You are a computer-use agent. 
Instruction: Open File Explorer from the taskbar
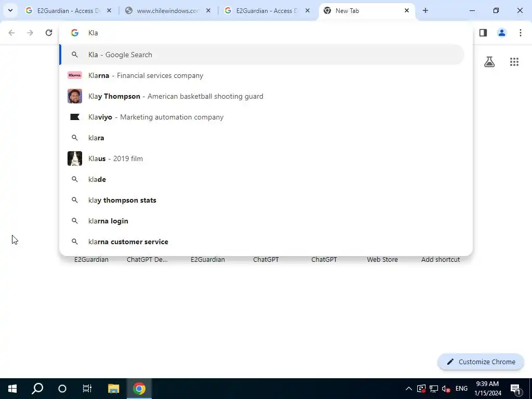114,389
